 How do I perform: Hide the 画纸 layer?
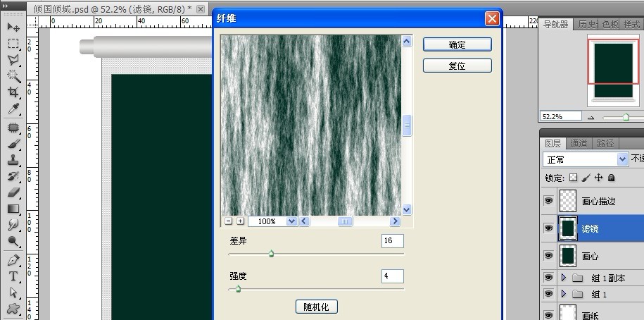coord(548,315)
